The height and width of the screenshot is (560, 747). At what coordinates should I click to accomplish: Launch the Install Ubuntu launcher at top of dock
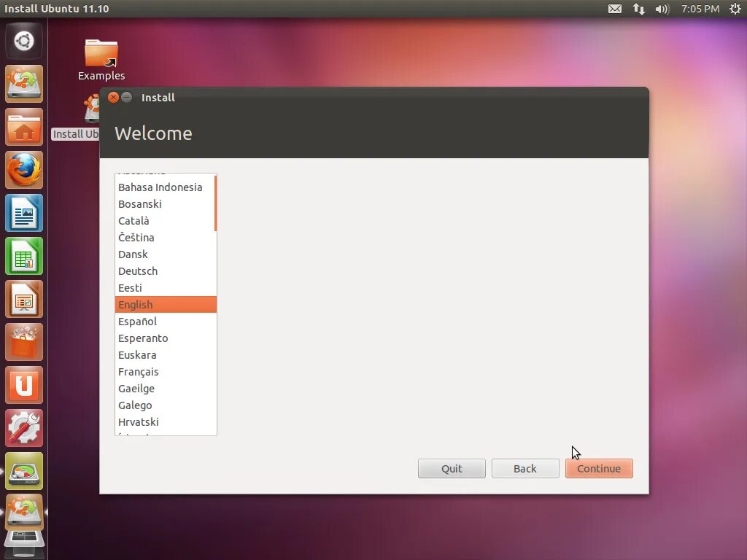(x=24, y=84)
